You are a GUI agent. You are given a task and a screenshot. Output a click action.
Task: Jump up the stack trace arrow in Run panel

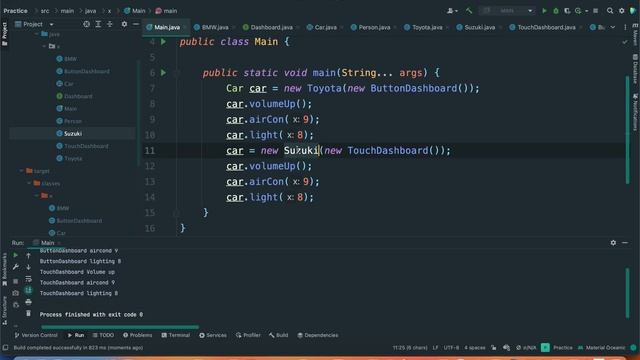click(28, 255)
